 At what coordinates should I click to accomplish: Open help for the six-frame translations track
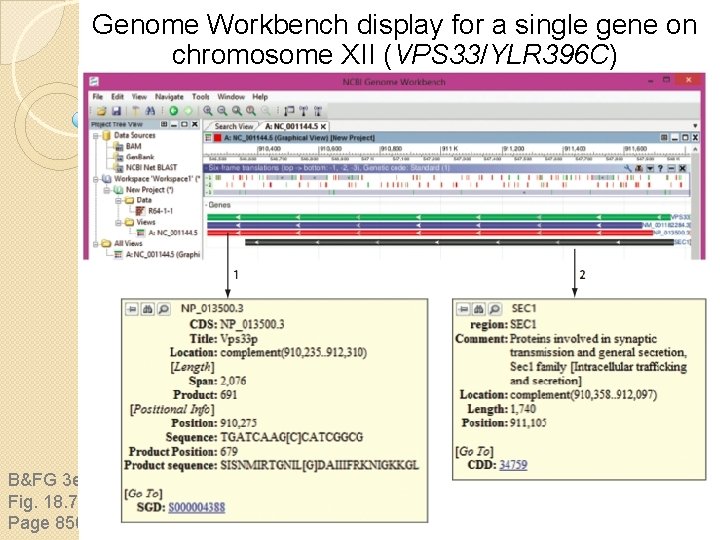[x=660, y=169]
